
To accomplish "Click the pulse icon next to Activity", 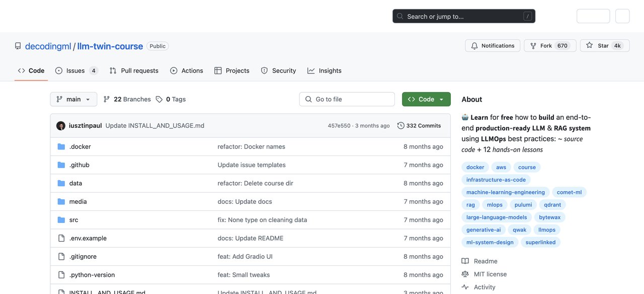I will click(465, 287).
